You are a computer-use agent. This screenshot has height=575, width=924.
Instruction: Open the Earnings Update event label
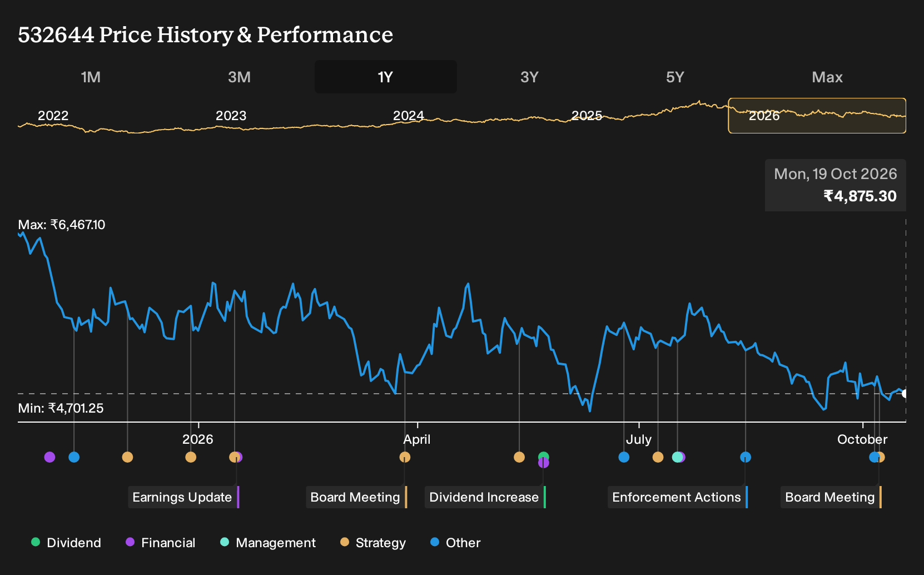click(x=183, y=497)
